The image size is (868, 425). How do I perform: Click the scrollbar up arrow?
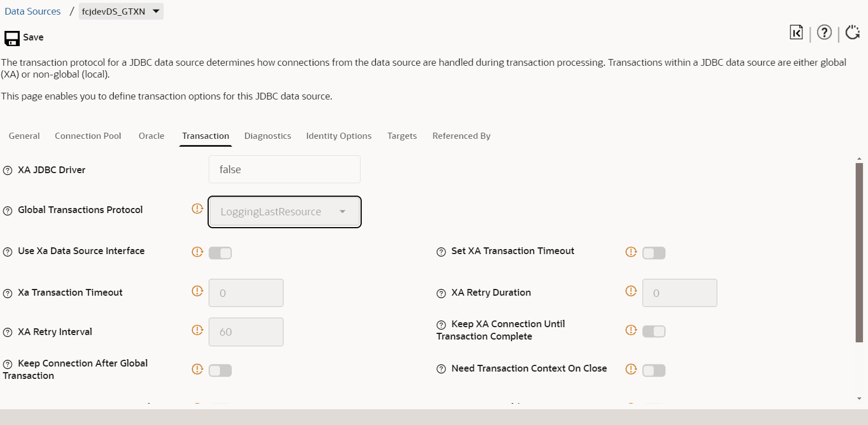point(859,159)
